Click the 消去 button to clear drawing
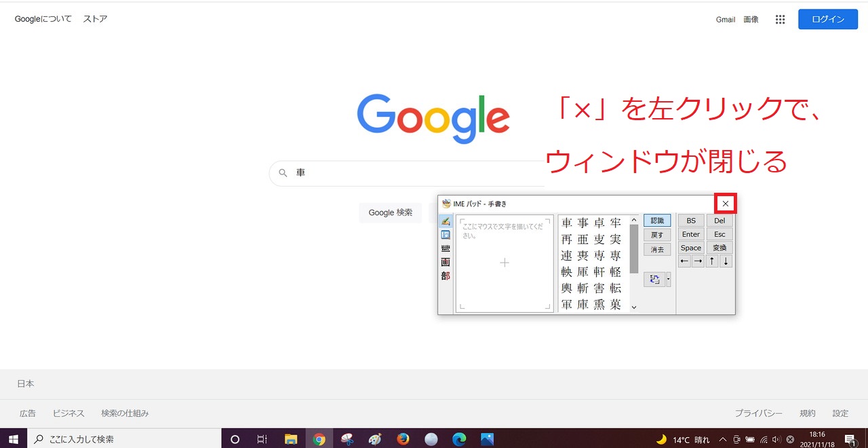Viewport: 868px width, 448px height. [657, 249]
